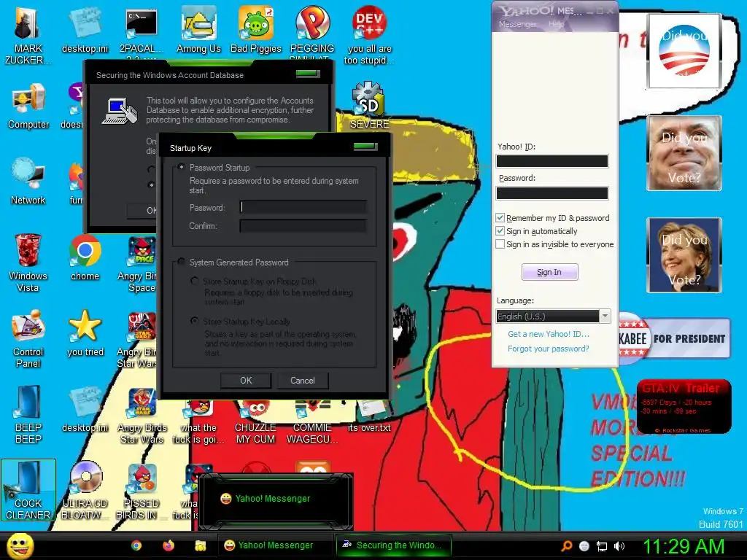Open the MARK ZUCKER desktop icon

click(28, 34)
